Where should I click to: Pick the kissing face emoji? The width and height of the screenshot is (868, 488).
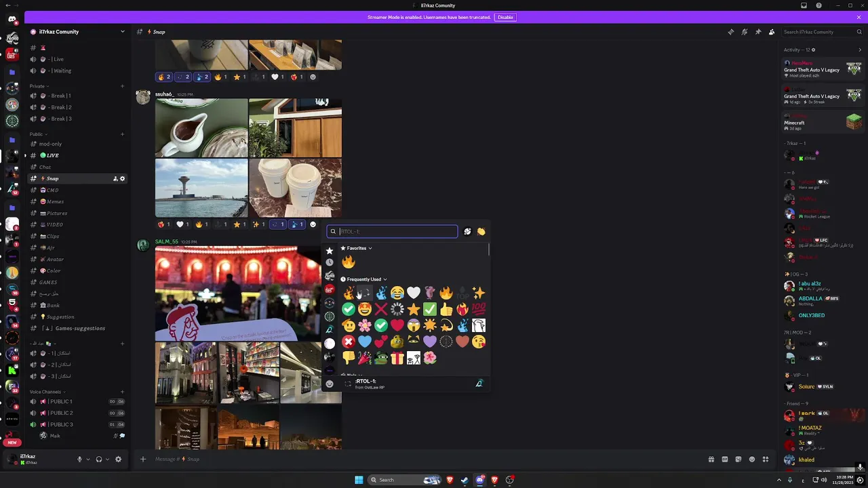(479, 342)
